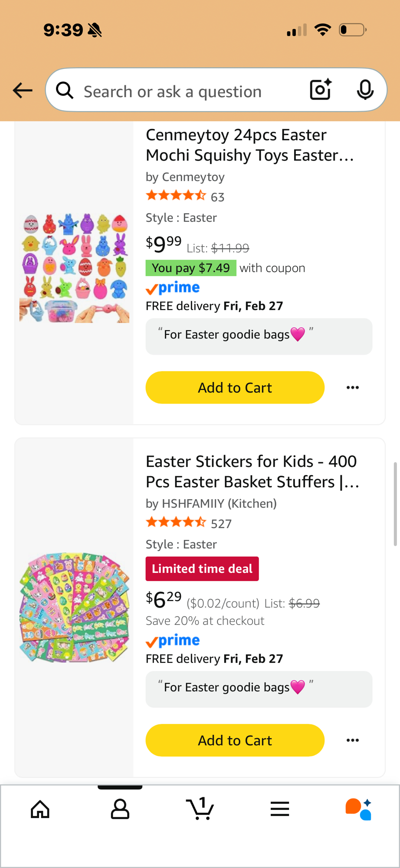The width and height of the screenshot is (400, 868).
Task: Add Cenmeytoy Squishy Toys to cart
Action: pyautogui.click(x=235, y=388)
